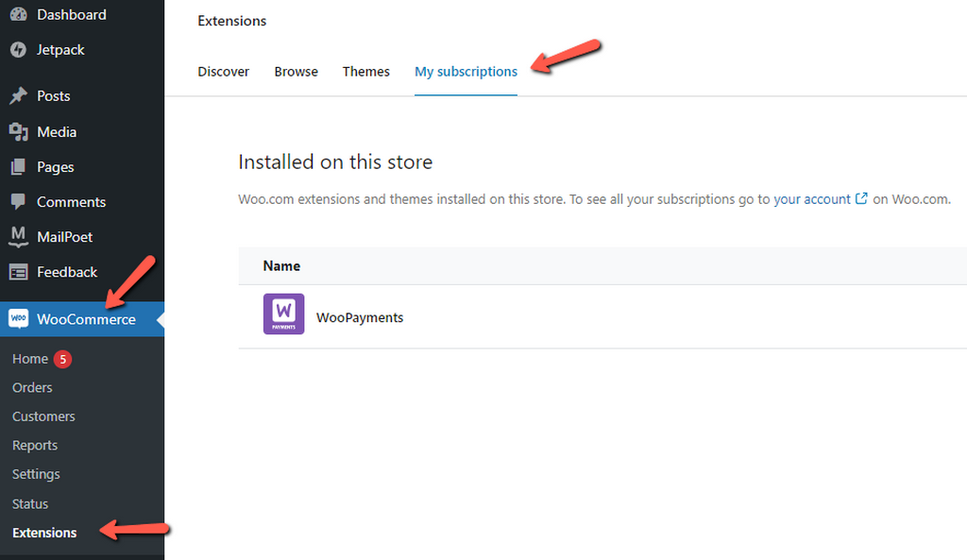Viewport: 967px width, 560px height.
Task: Select the Posts pushpin icon
Action: [21, 95]
